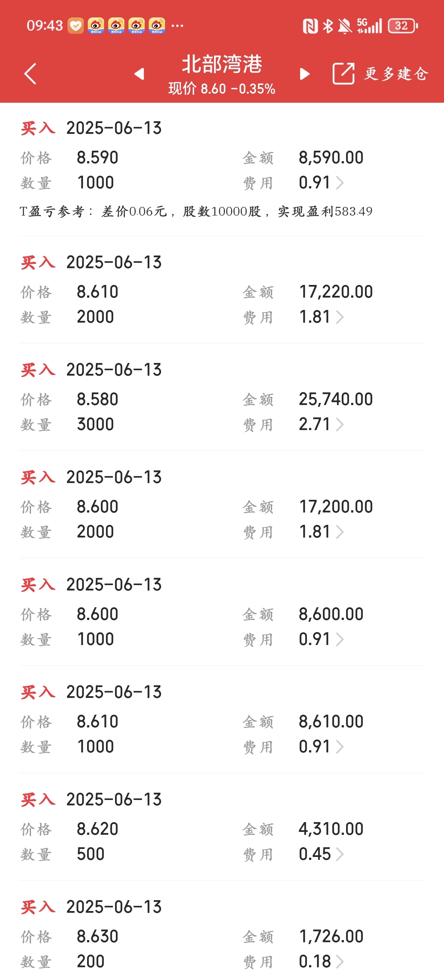The height and width of the screenshot is (980, 444).
Task: Open the first Weibo notification icon
Action: (96, 26)
